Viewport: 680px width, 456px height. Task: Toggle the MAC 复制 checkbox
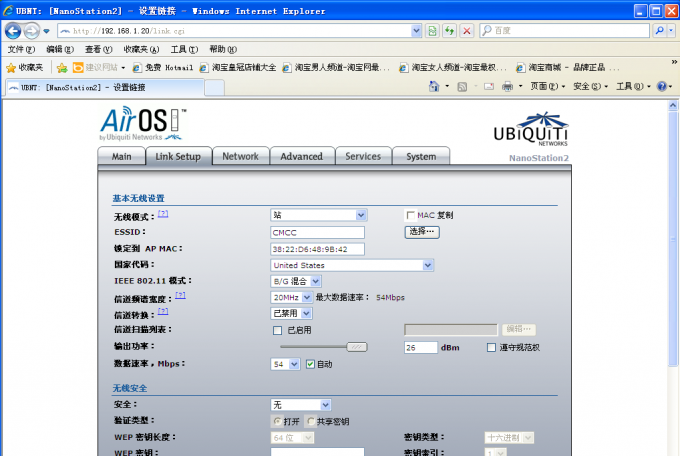pos(410,215)
